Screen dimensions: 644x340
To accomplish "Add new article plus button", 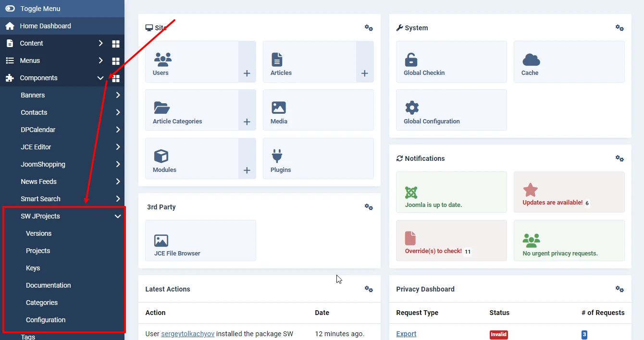I will 365,73.
